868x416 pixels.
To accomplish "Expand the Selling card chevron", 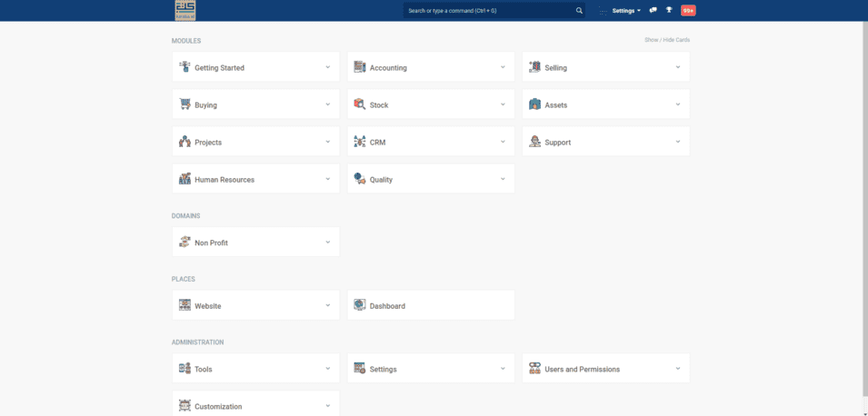I will [x=677, y=67].
